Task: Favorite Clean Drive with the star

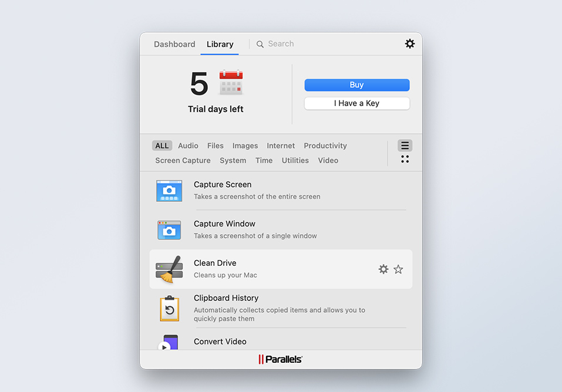Action: 399,269
